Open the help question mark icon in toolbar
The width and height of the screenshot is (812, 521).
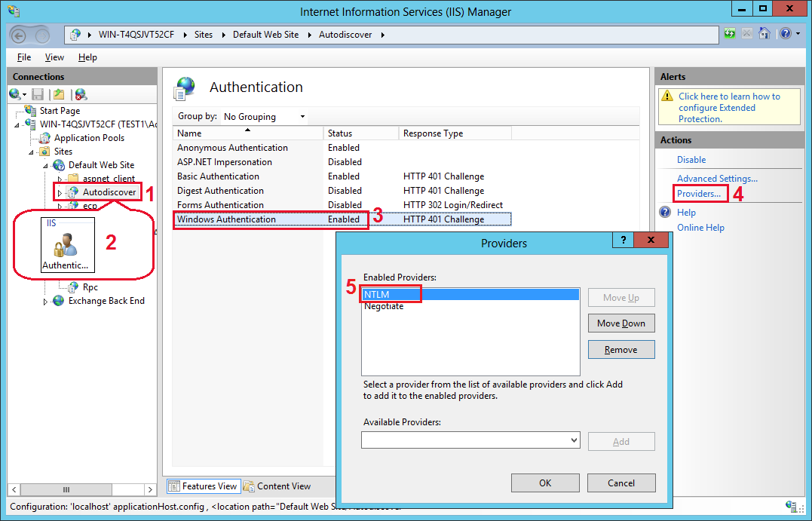coord(786,34)
